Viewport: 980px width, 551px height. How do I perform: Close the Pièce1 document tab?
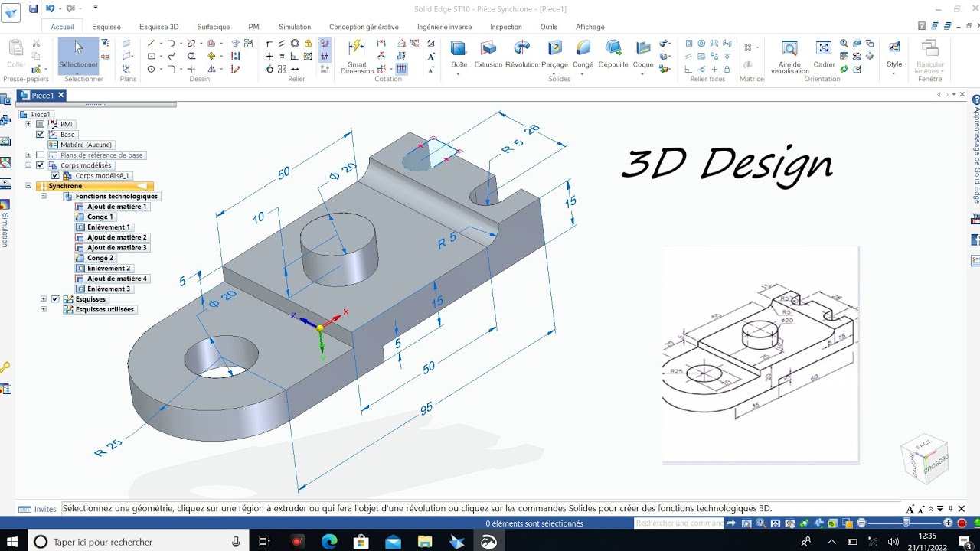[60, 95]
